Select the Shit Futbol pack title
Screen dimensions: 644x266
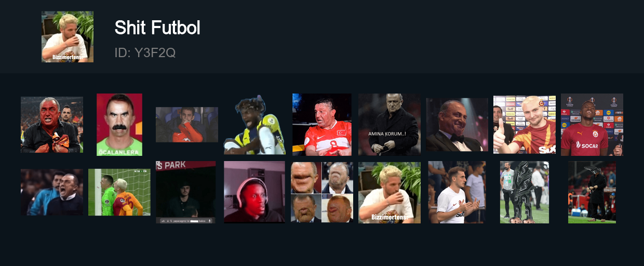point(157,28)
